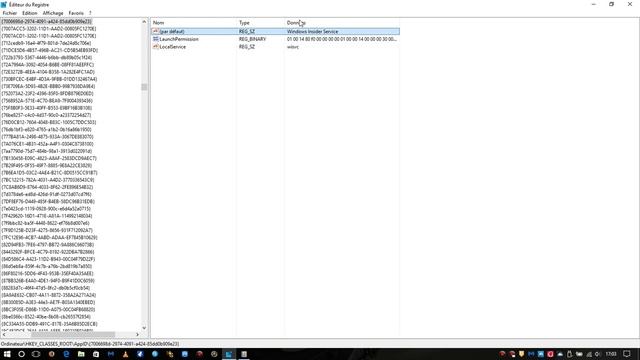Launch Microsoft Edge from the taskbar
Viewport: 640px width, 360px height.
click(66, 354)
